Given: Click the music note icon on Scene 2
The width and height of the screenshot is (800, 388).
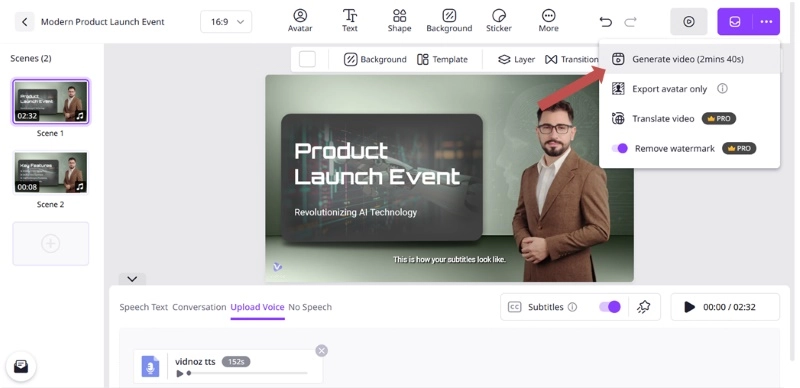Looking at the screenshot, I should (x=80, y=187).
